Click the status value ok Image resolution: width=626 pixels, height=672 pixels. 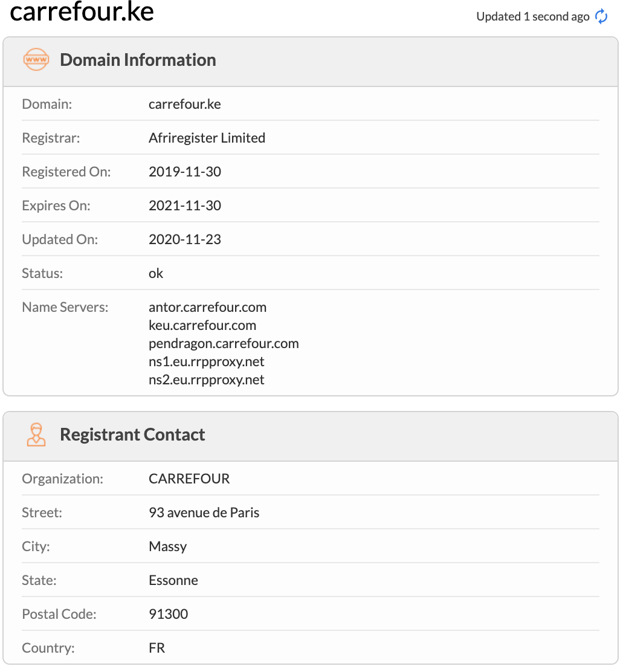156,273
